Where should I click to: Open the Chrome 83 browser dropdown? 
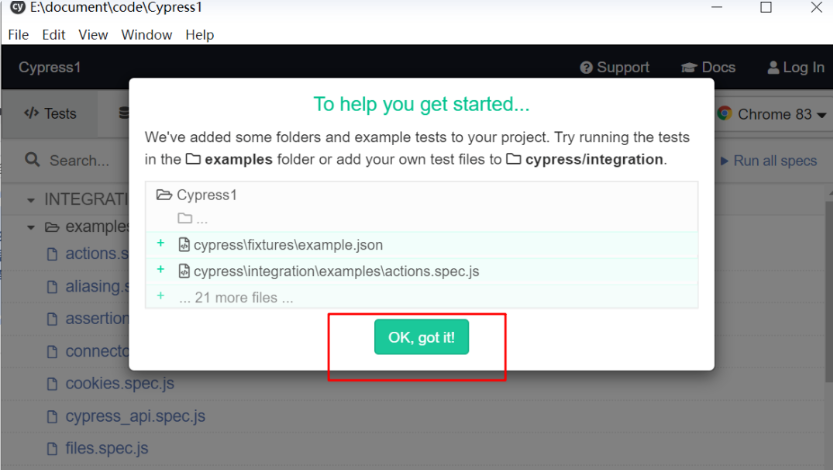771,114
